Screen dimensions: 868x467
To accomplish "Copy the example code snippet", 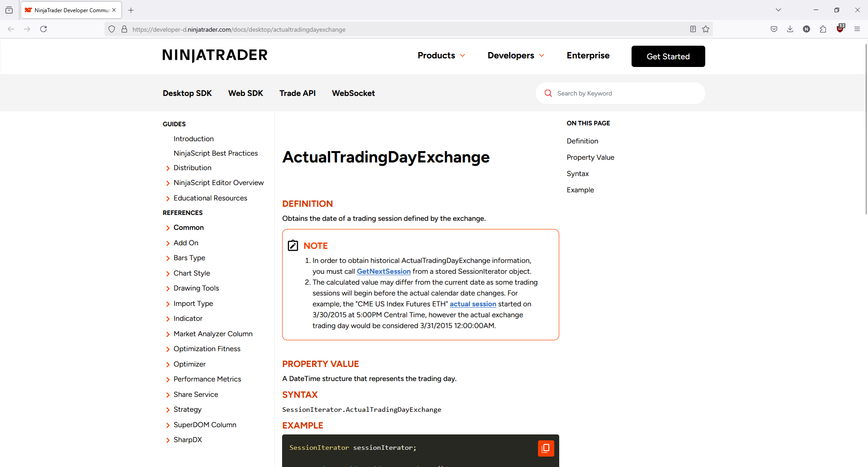I will click(546, 448).
